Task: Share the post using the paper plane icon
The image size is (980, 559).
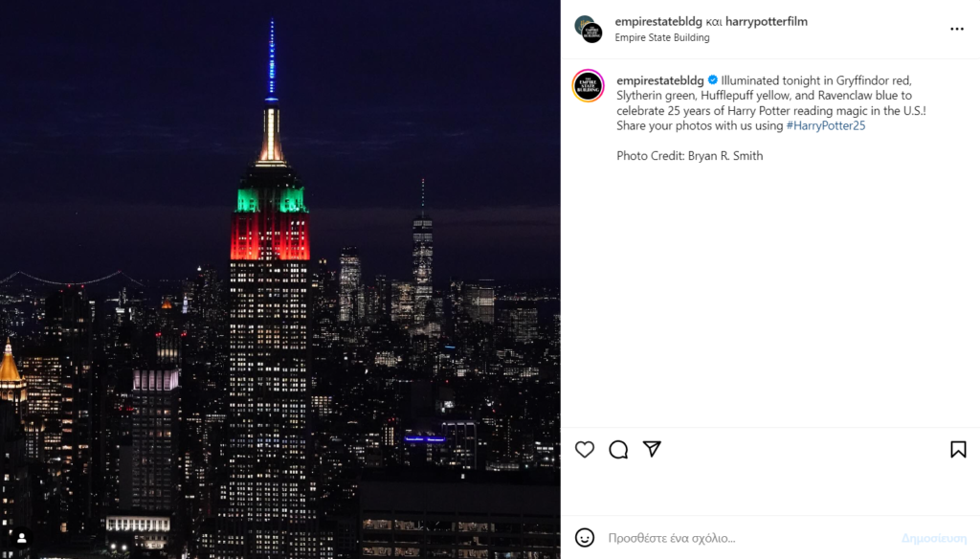Action: (652, 448)
